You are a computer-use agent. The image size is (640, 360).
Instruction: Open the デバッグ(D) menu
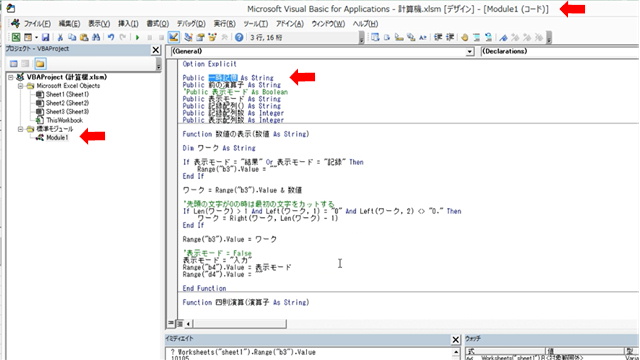tap(191, 24)
